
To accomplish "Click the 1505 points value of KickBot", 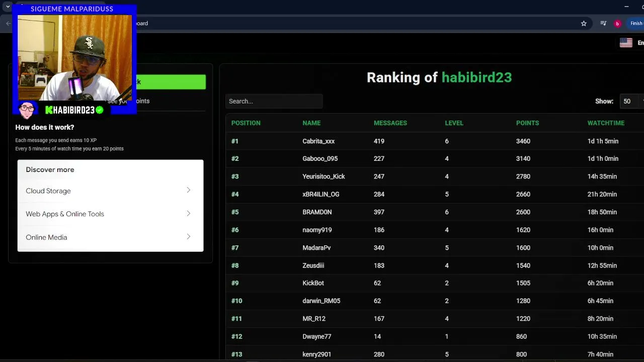I will pyautogui.click(x=523, y=283).
